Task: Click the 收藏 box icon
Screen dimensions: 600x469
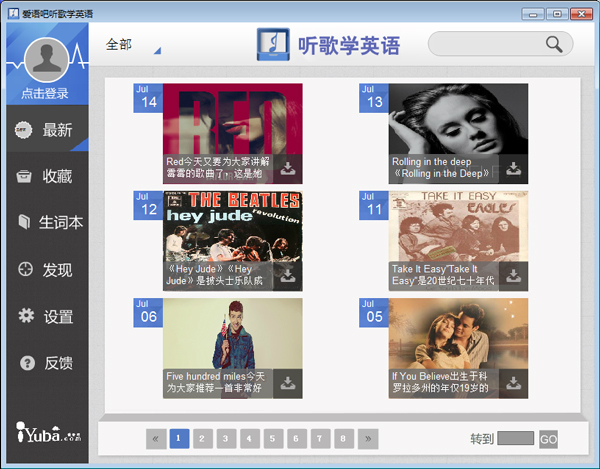Action: 24,176
